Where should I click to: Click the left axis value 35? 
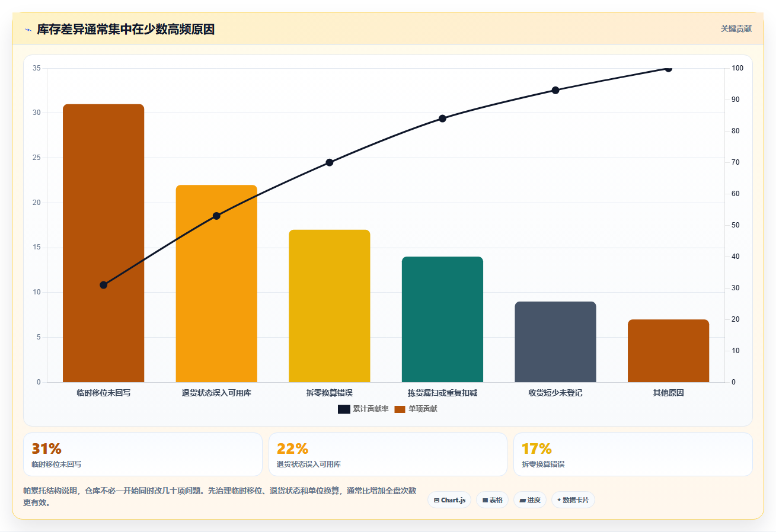37,68
